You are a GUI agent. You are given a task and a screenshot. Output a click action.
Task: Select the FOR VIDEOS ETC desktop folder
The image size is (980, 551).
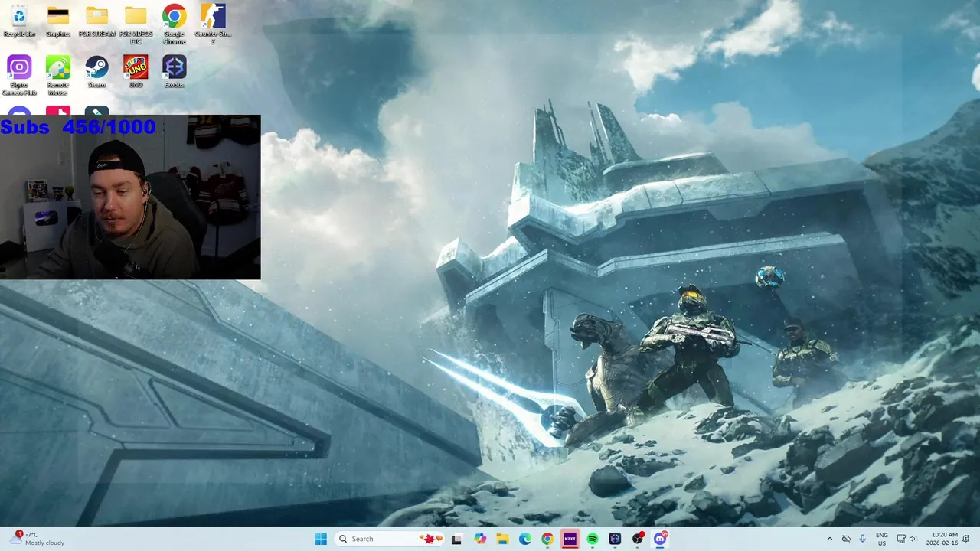point(136,24)
